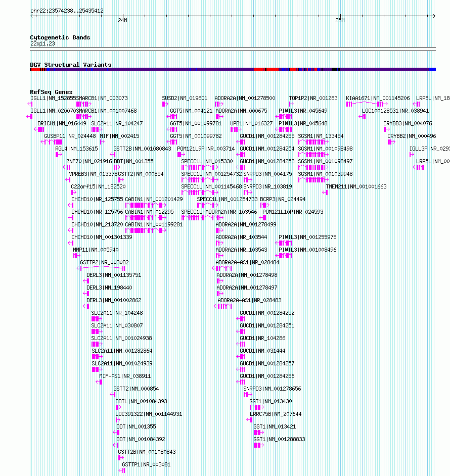
Task: Click the GSTTP2|NR_003082 gene glyph
Action: coord(101,268)
